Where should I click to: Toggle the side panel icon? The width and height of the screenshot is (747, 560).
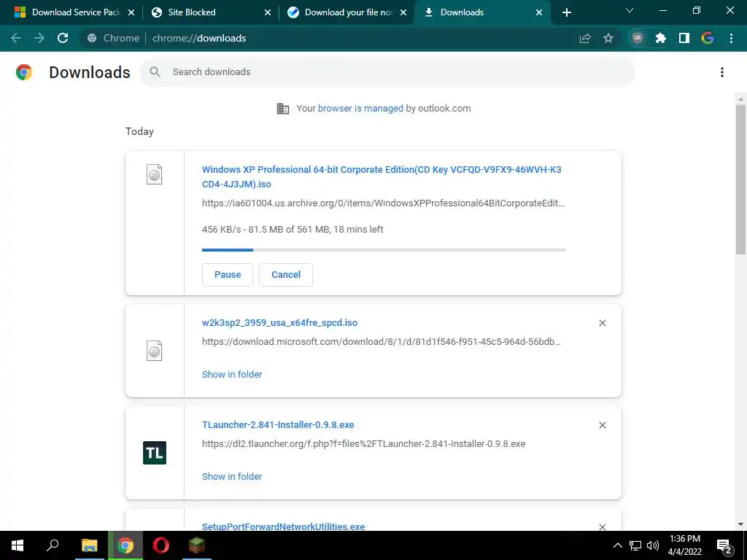coord(684,38)
